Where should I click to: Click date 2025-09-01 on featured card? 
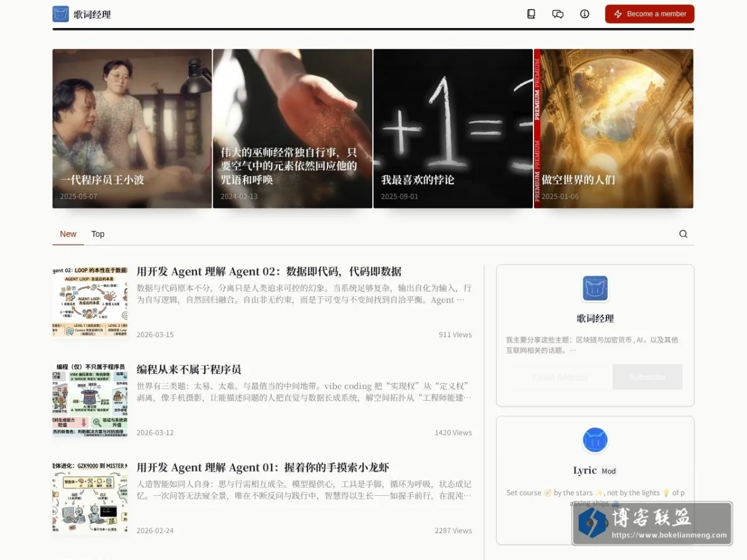[400, 197]
